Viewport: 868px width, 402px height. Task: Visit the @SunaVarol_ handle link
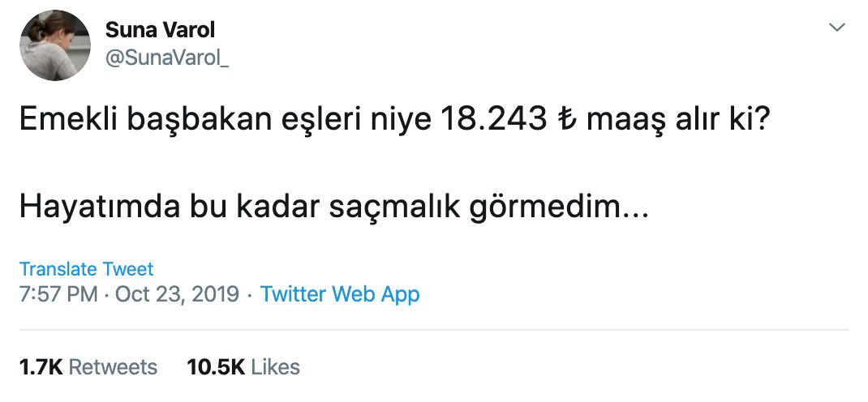click(x=166, y=58)
